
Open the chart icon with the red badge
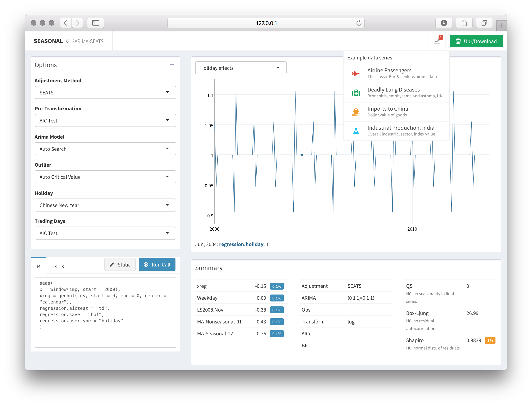coord(437,41)
